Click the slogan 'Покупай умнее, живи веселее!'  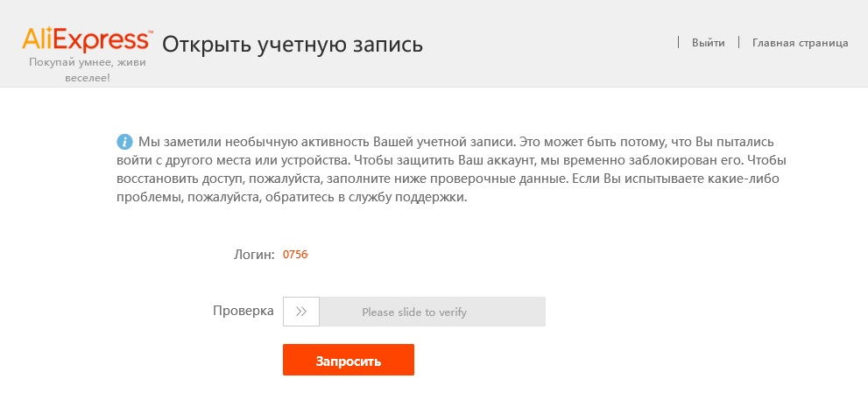pos(88,70)
